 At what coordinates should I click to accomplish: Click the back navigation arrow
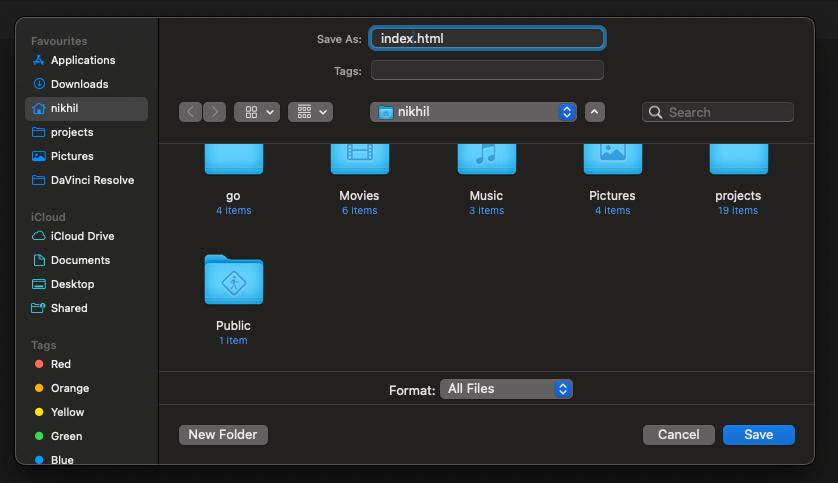(190, 112)
